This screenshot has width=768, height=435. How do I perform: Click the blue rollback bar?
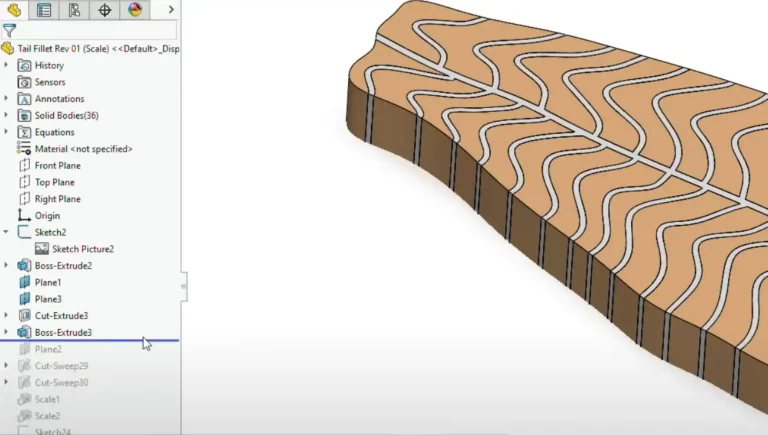tap(90, 341)
